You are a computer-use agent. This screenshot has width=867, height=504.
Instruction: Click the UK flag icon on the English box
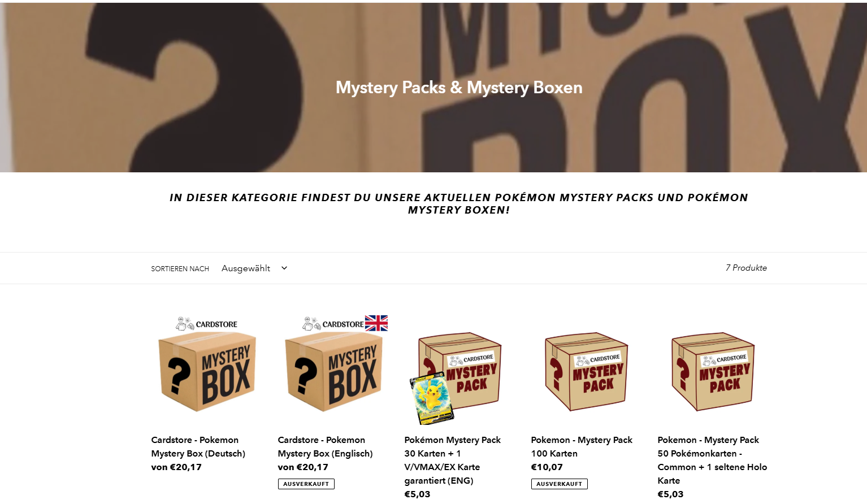pos(376,323)
